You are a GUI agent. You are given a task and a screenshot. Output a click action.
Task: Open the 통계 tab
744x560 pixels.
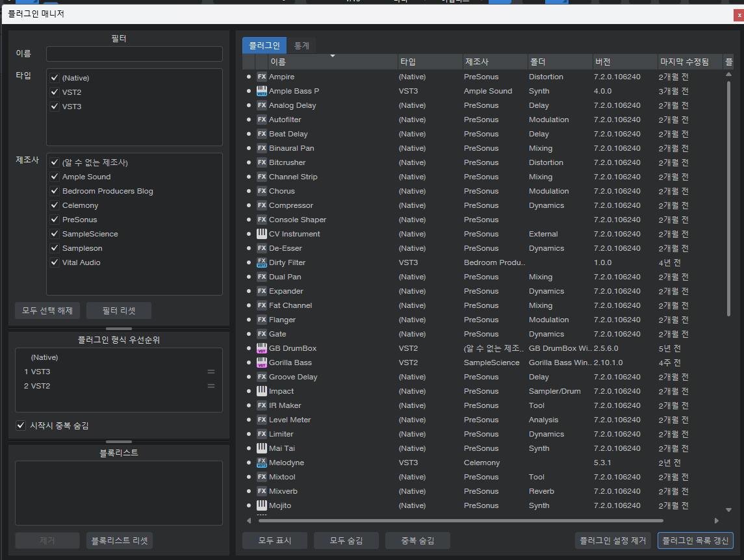pos(301,45)
